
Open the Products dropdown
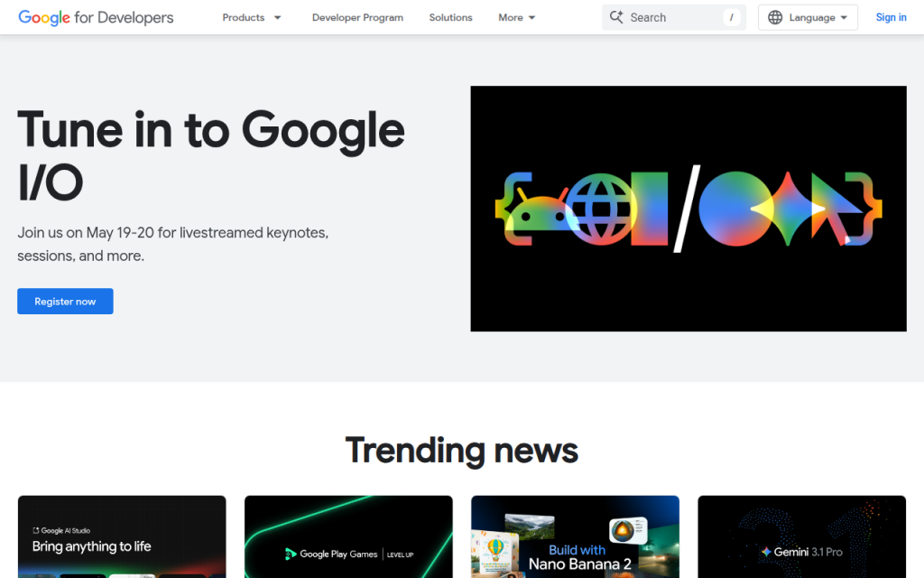click(x=252, y=17)
